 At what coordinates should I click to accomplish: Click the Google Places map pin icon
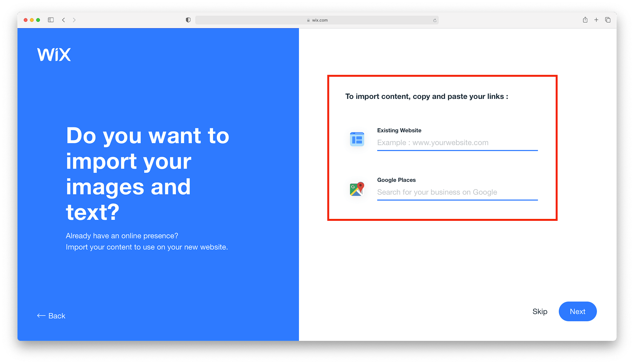[357, 189]
